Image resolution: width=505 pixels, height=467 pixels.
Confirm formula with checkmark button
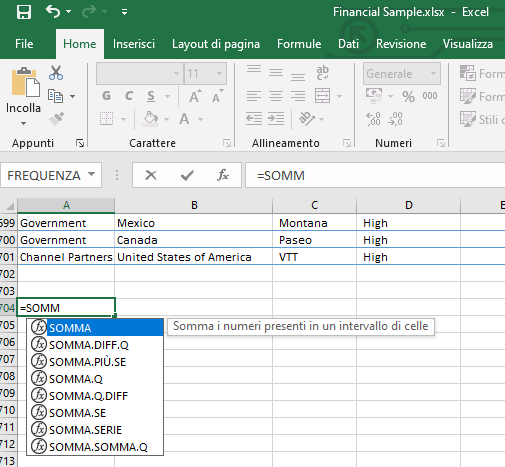(187, 175)
